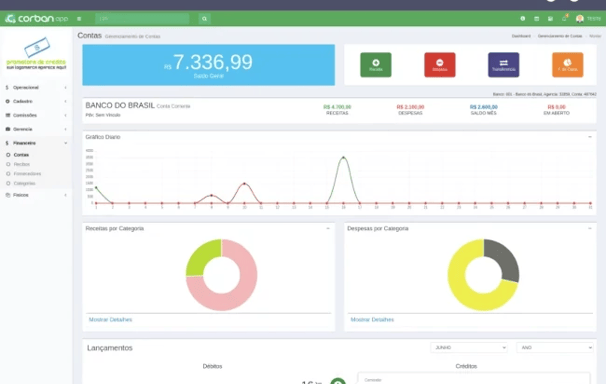
Task: Select the Fornecedores submenu item
Action: click(x=27, y=174)
